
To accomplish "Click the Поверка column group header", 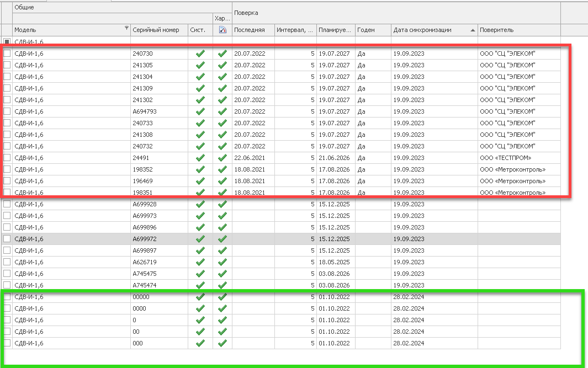I will [x=246, y=12].
